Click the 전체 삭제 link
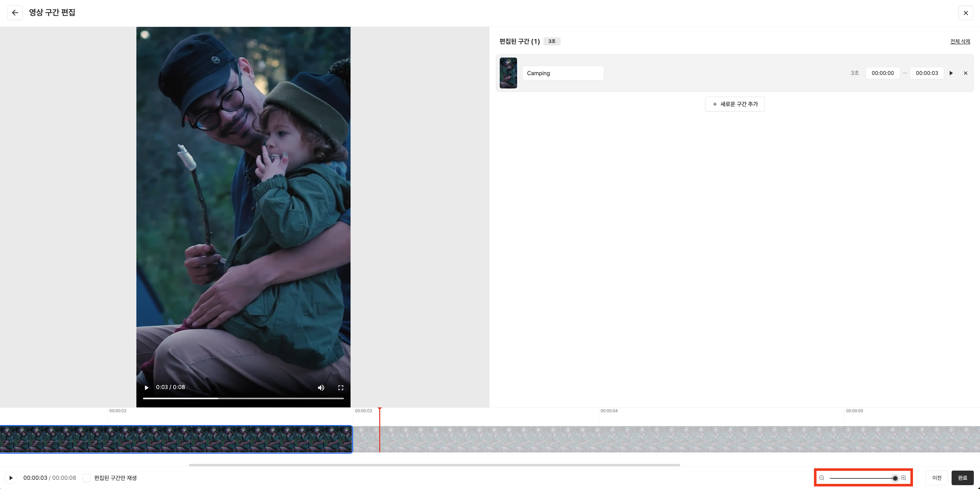Screen dimensions: 980x489 pyautogui.click(x=960, y=41)
